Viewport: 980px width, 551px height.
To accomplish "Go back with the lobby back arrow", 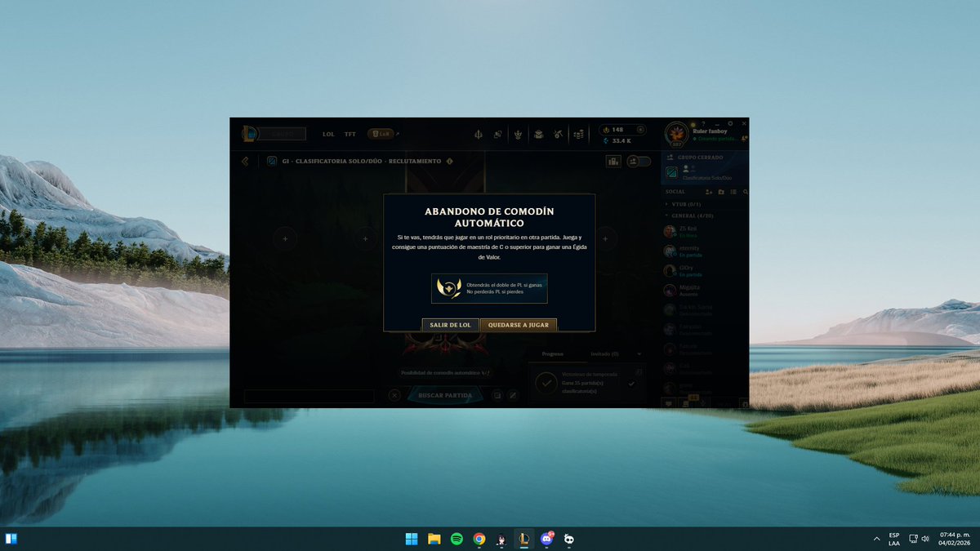I will tap(245, 161).
